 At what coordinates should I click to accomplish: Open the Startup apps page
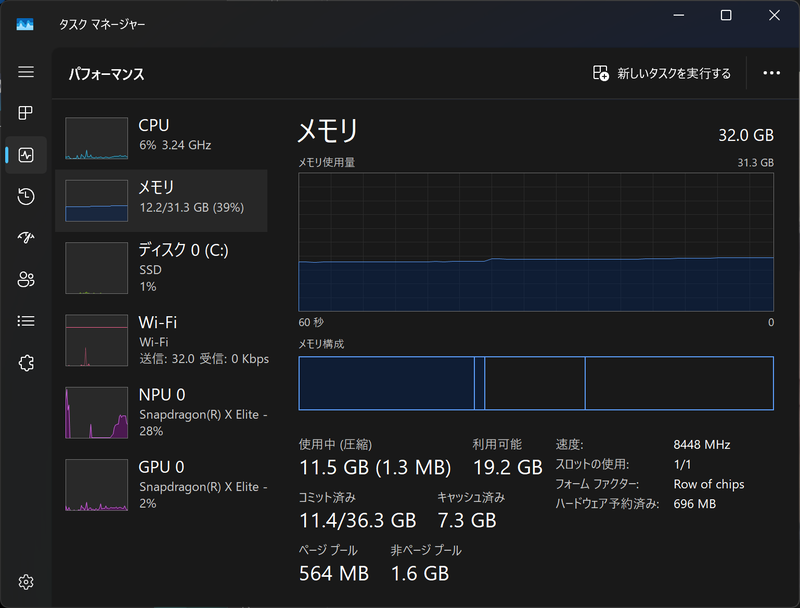pyautogui.click(x=26, y=237)
